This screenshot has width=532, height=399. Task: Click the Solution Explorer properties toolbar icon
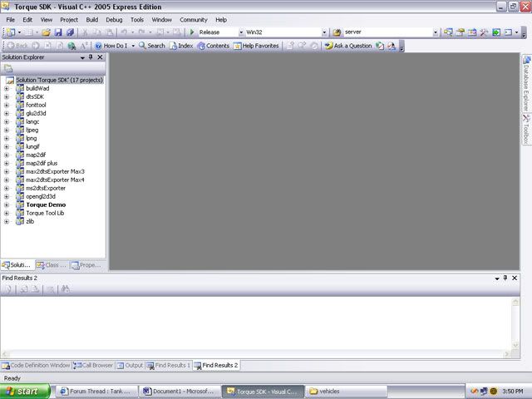pyautogui.click(x=9, y=69)
